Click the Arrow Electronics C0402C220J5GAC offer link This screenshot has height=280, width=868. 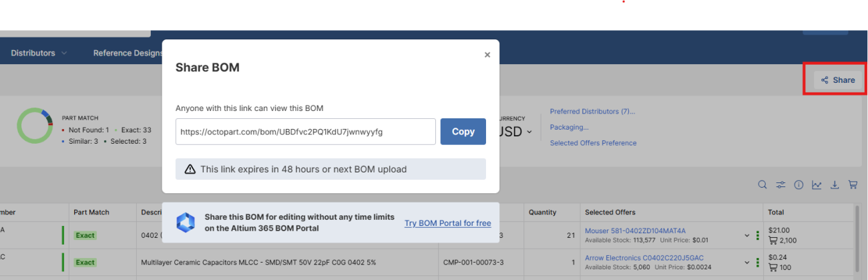click(x=644, y=258)
